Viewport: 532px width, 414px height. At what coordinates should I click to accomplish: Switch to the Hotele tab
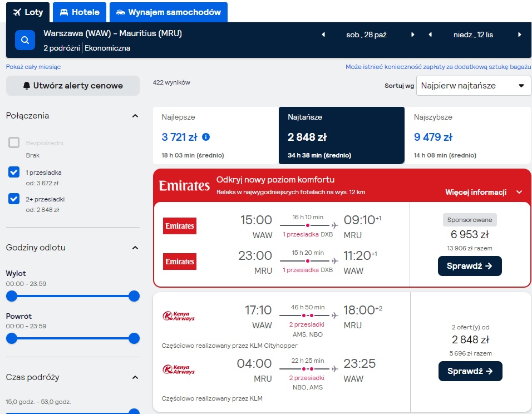tap(80, 12)
